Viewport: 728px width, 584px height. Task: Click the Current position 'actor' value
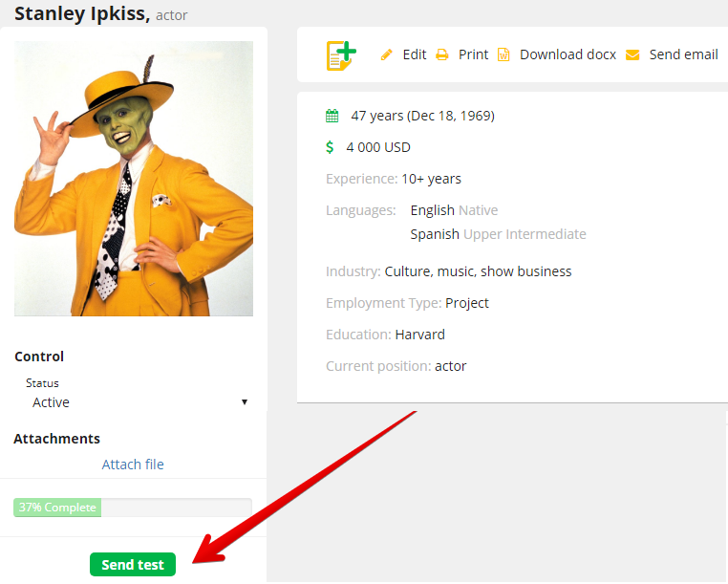pos(450,366)
